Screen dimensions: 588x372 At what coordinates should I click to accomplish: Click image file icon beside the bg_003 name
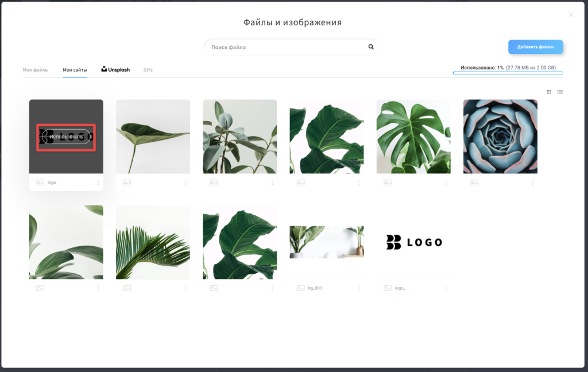[x=301, y=288]
